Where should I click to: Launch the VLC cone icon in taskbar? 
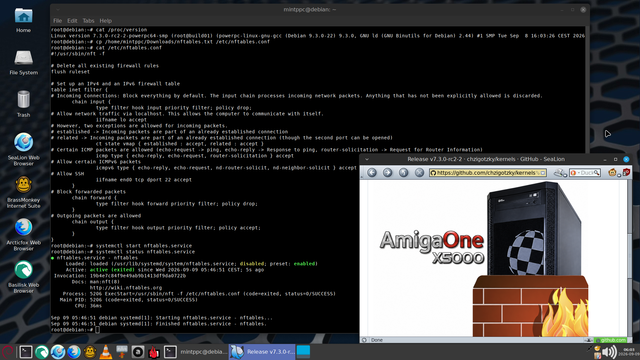106,352
